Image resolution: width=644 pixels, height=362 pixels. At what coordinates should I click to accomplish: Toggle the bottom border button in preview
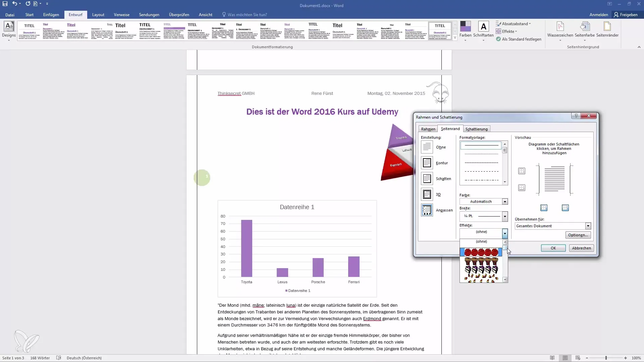[522, 188]
